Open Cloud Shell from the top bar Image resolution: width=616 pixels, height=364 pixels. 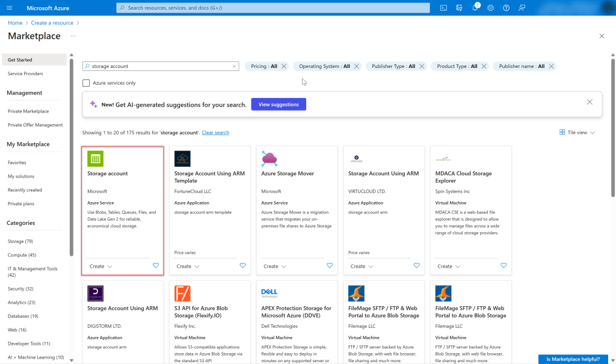[x=443, y=8]
